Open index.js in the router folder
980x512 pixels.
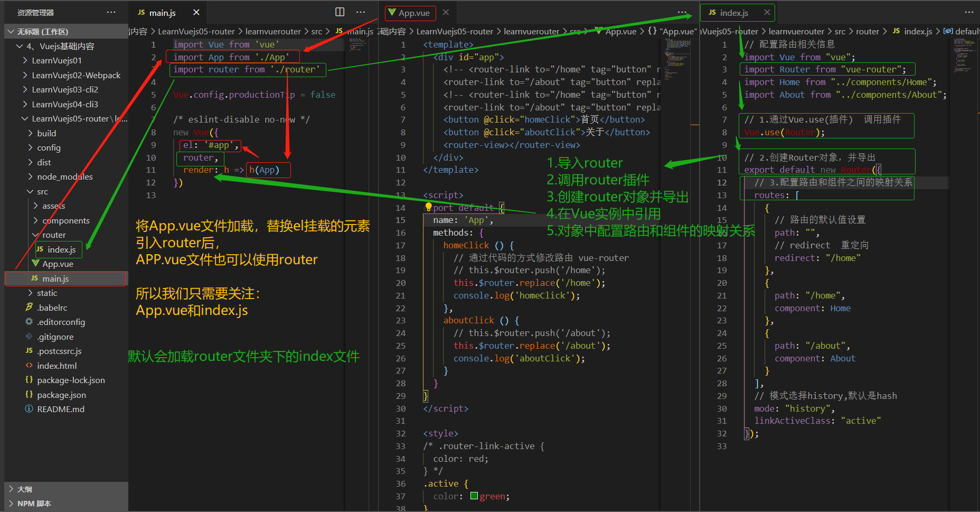[66, 249]
